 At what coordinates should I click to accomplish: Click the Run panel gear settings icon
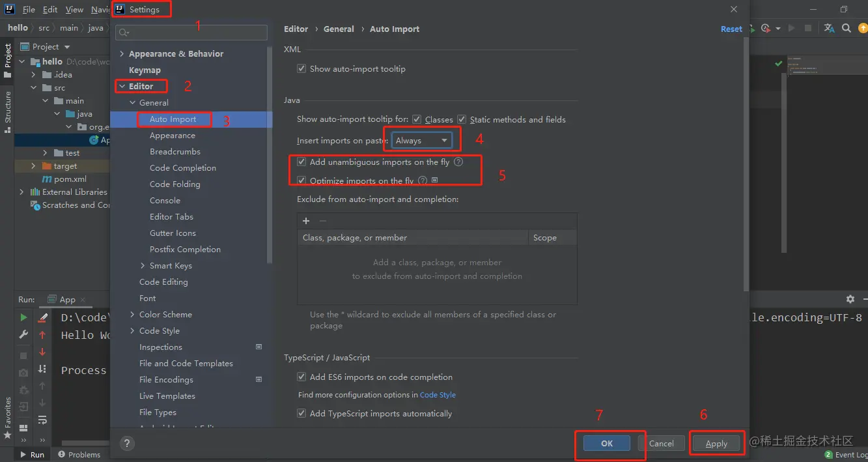[850, 299]
